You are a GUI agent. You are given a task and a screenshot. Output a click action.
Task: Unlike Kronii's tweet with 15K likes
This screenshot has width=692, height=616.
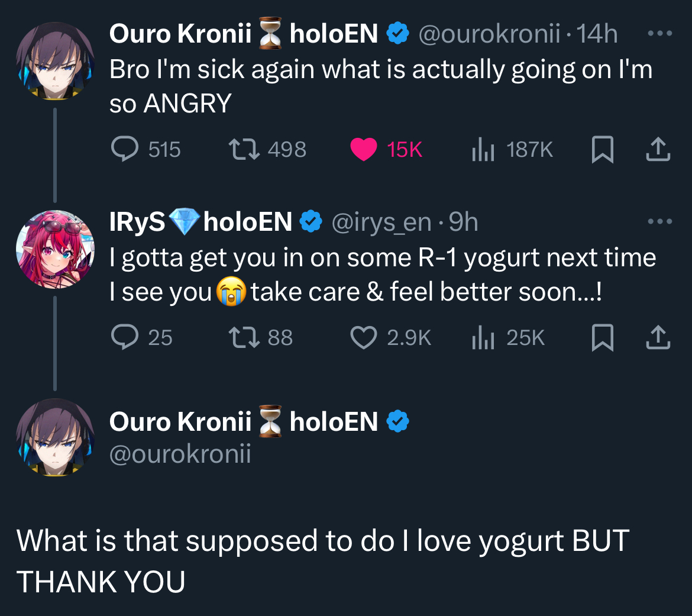[x=363, y=150]
